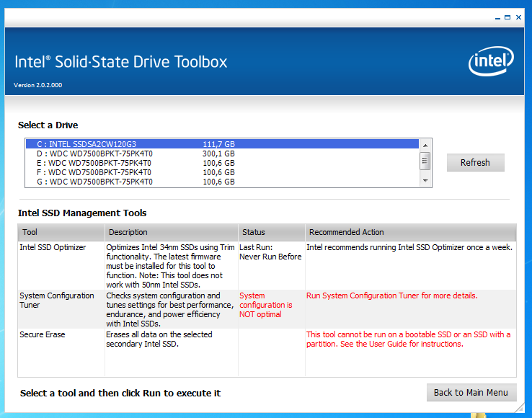
Task: Select drive C: INTEL SSDSA2CW120G3
Action: click(222, 144)
